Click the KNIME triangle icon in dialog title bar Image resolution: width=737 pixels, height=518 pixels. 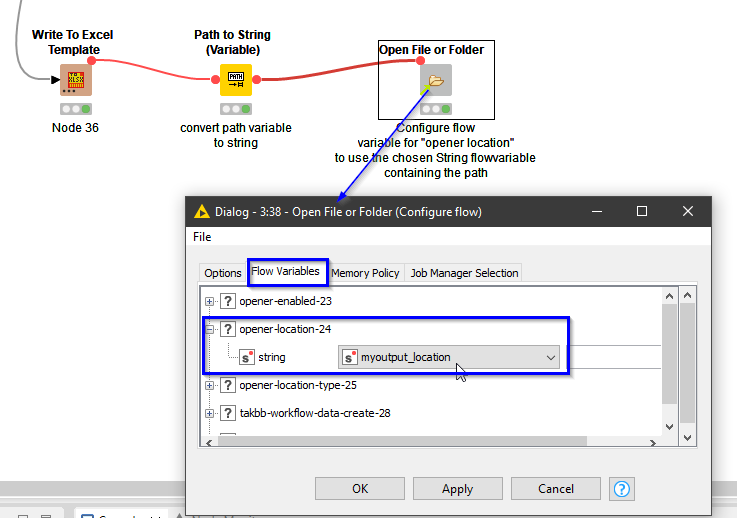201,212
